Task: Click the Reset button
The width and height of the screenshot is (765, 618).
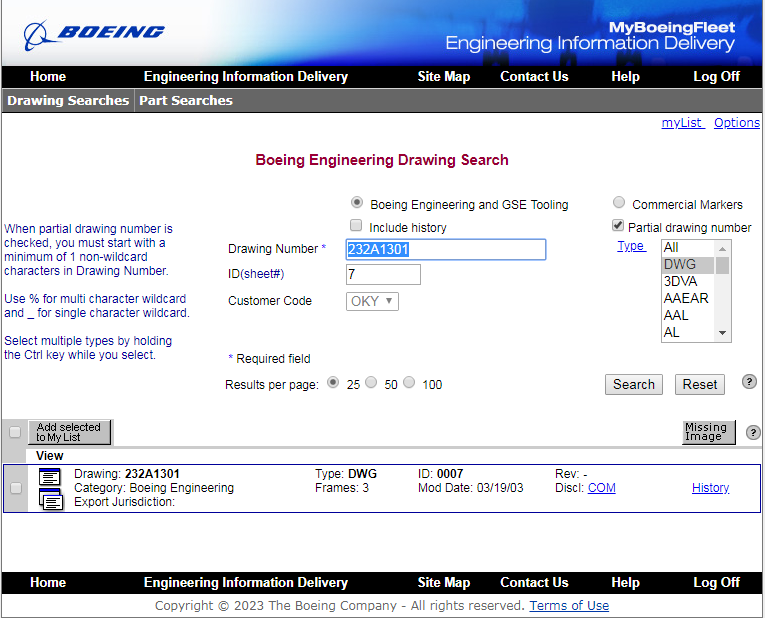Action: click(700, 384)
